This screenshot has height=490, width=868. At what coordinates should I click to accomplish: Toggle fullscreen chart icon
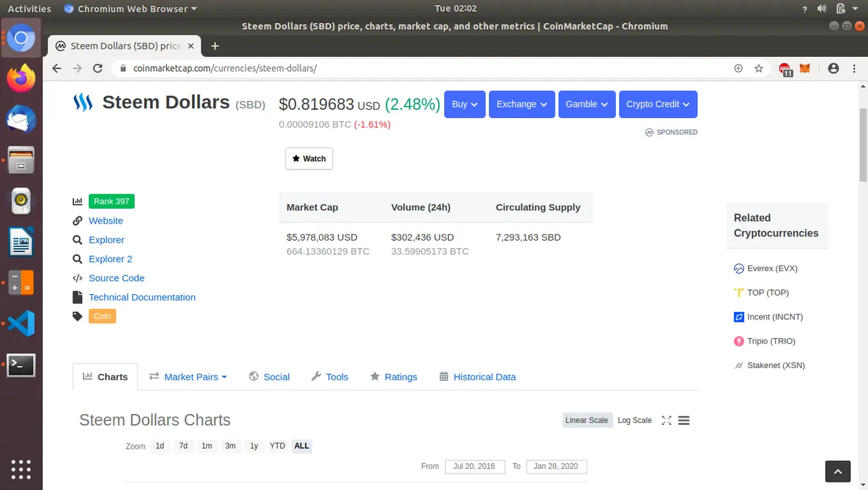tap(667, 420)
